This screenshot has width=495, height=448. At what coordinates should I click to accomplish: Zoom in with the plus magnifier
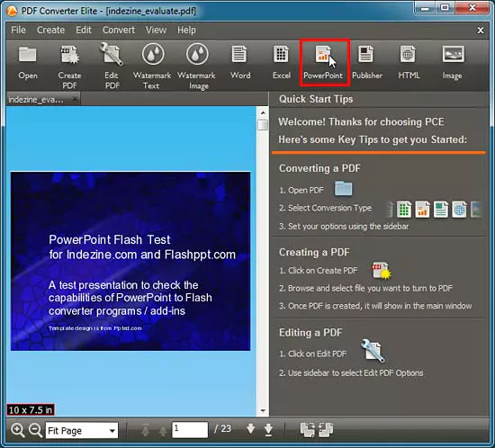tap(17, 430)
